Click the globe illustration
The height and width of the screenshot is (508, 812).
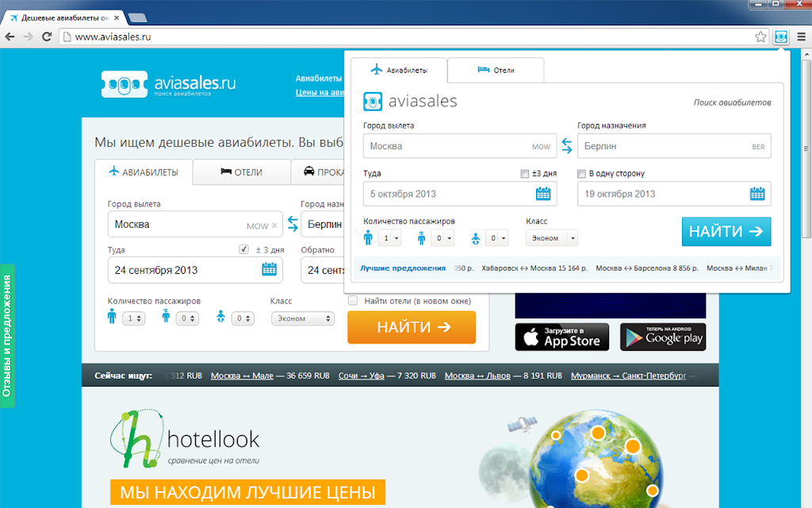[x=596, y=460]
